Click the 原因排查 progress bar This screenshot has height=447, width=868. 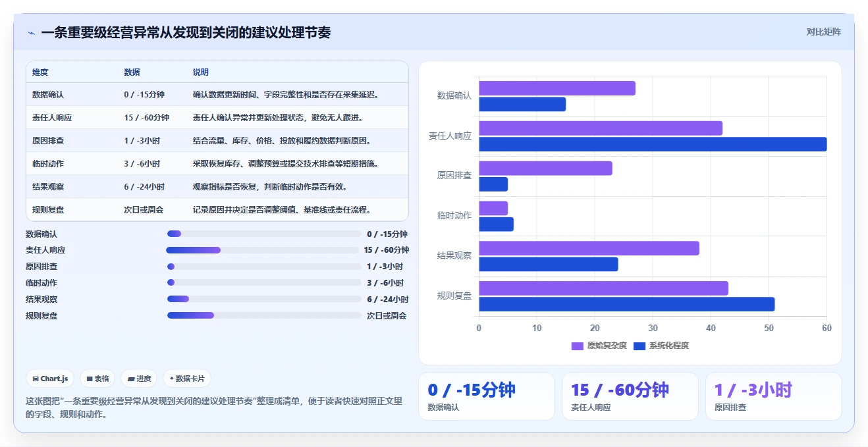click(x=264, y=267)
